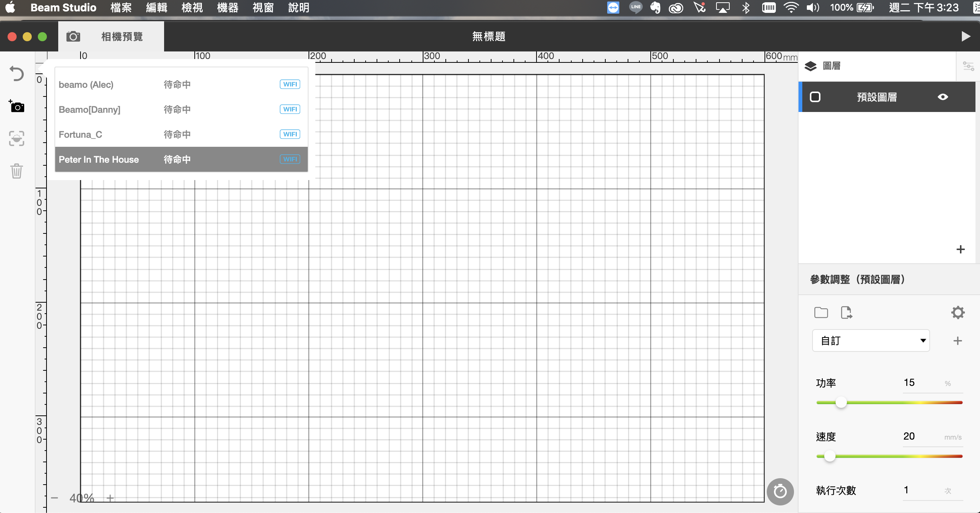Select Beamo[Danny] machine from list
Viewport: 980px width, 513px height.
click(181, 110)
